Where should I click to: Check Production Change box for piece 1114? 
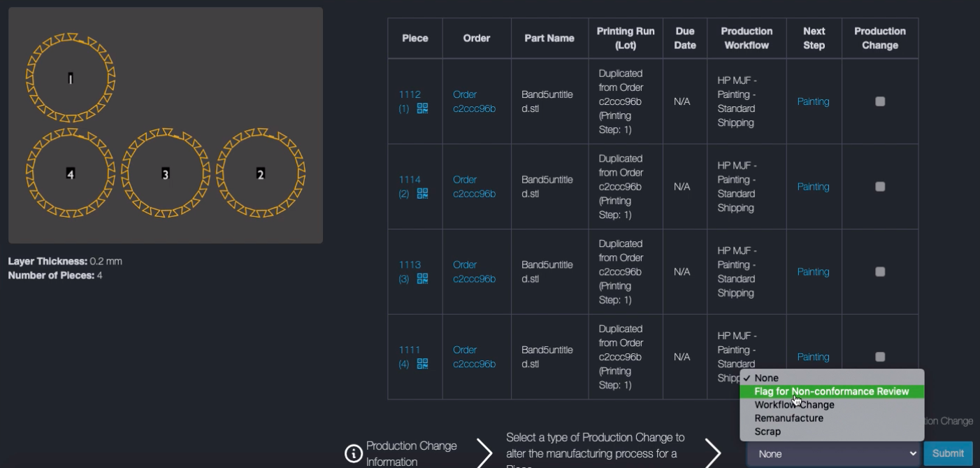880,187
